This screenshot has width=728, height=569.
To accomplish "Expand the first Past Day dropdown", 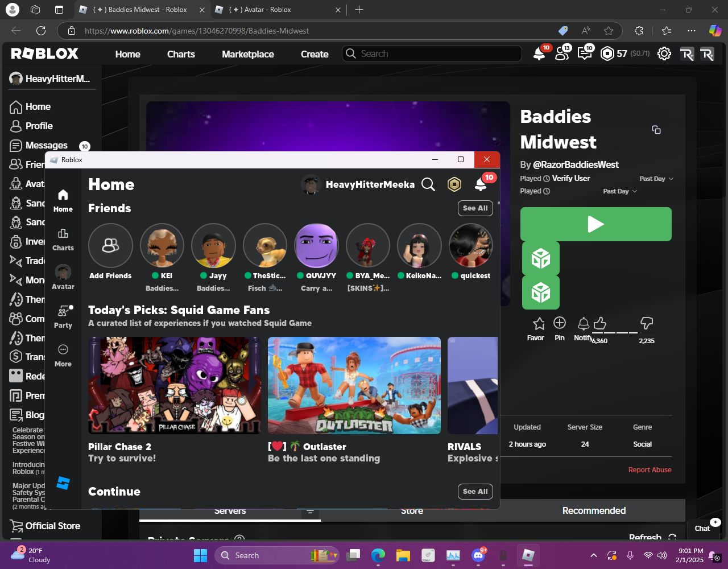I will 656,179.
